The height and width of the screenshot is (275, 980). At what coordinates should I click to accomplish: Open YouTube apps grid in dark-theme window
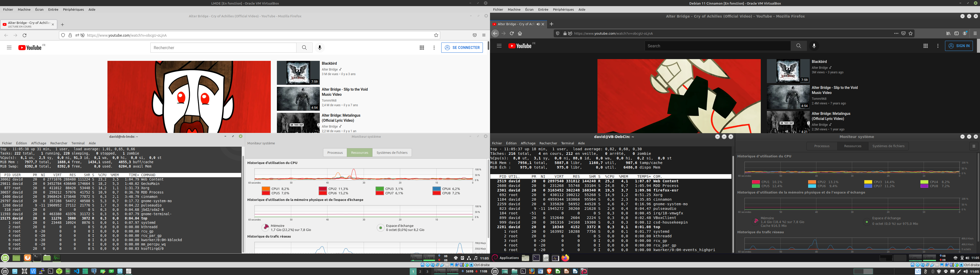(x=925, y=46)
